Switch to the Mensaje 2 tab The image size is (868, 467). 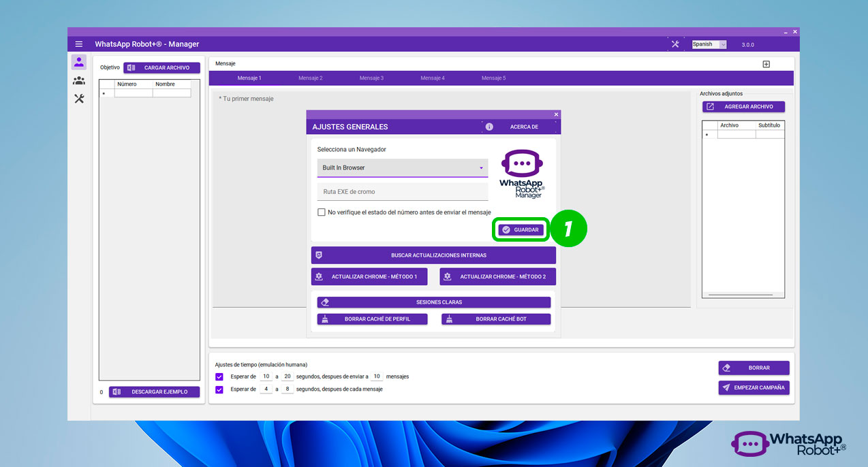(311, 78)
